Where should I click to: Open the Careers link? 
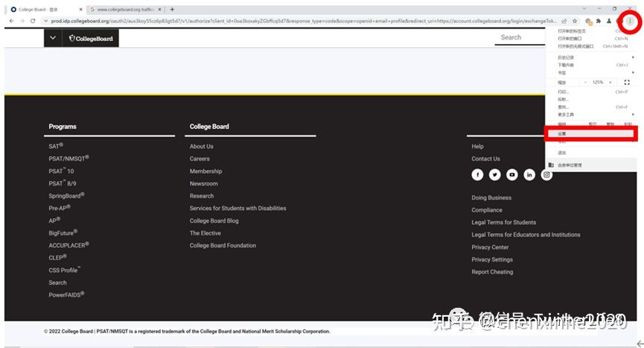(200, 159)
